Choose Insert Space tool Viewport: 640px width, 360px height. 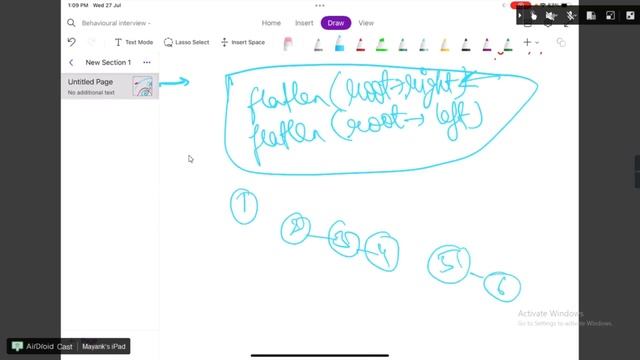pyautogui.click(x=243, y=42)
